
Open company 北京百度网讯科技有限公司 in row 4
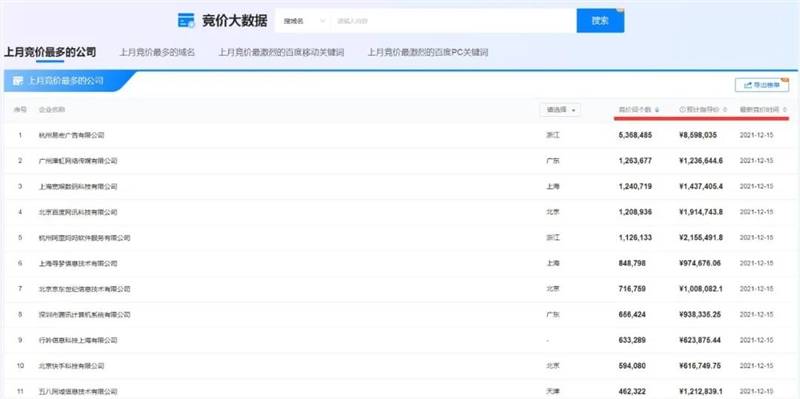[78, 212]
